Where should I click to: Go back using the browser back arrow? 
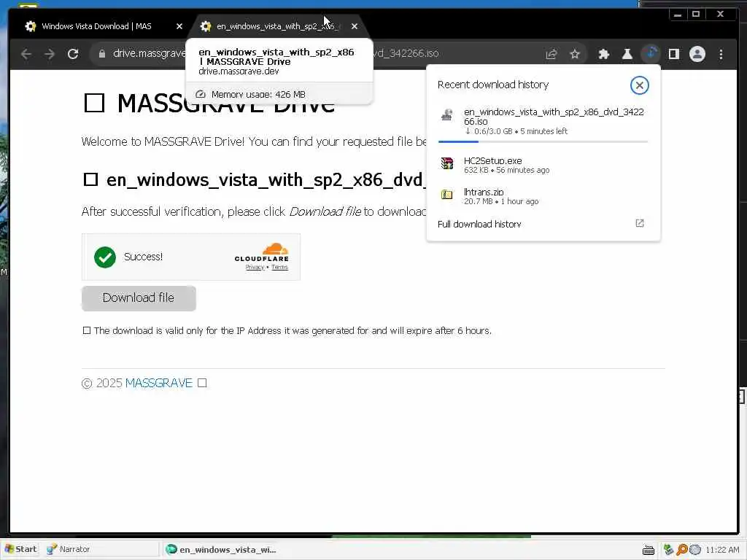click(26, 54)
